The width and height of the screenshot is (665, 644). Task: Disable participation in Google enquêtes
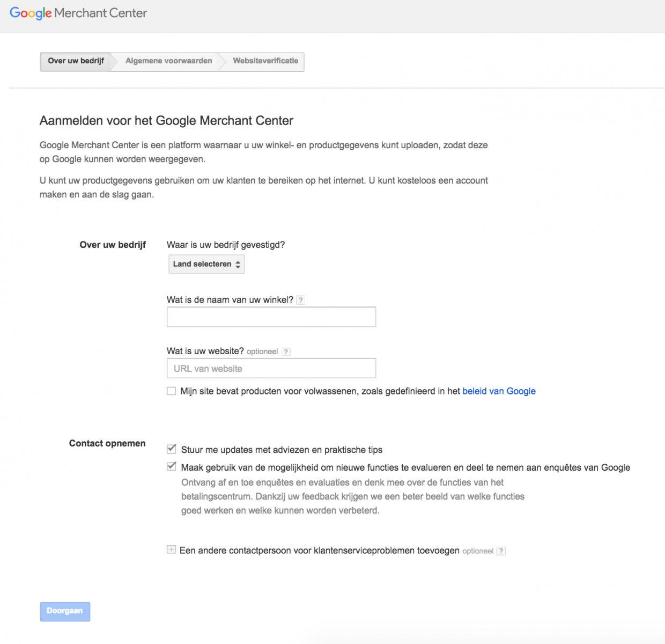171,466
